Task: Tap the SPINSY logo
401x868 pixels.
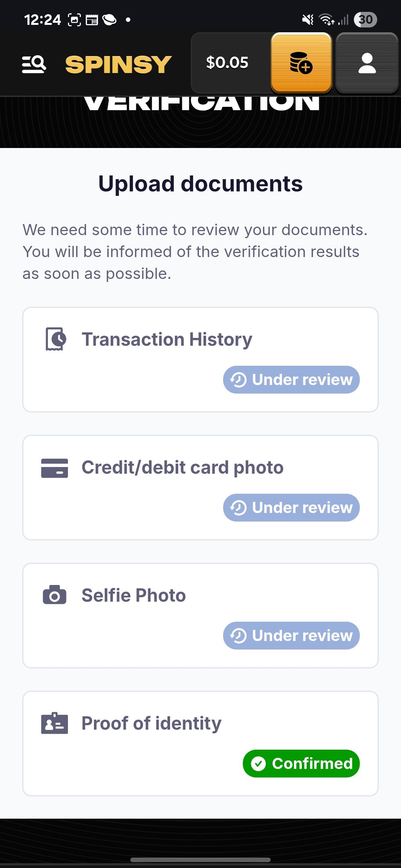Action: [118, 65]
